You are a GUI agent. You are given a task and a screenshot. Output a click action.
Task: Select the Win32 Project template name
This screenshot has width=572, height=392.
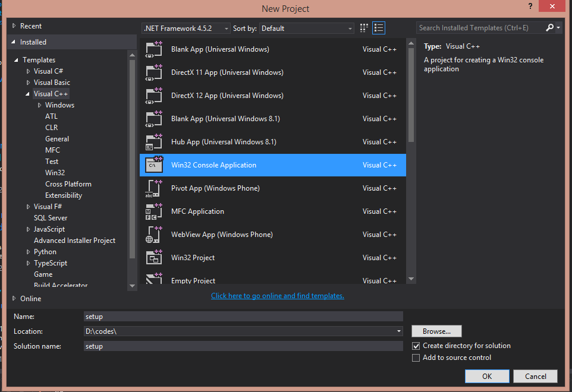(x=193, y=258)
